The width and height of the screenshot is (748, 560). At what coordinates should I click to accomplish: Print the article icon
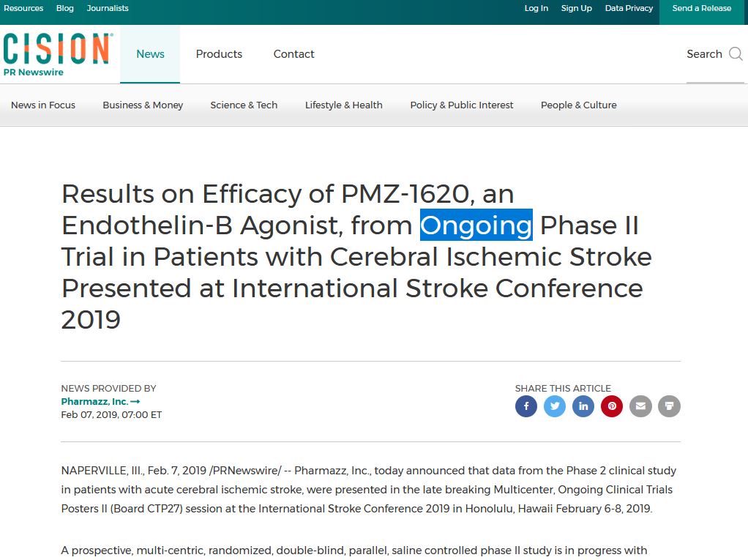pos(669,406)
